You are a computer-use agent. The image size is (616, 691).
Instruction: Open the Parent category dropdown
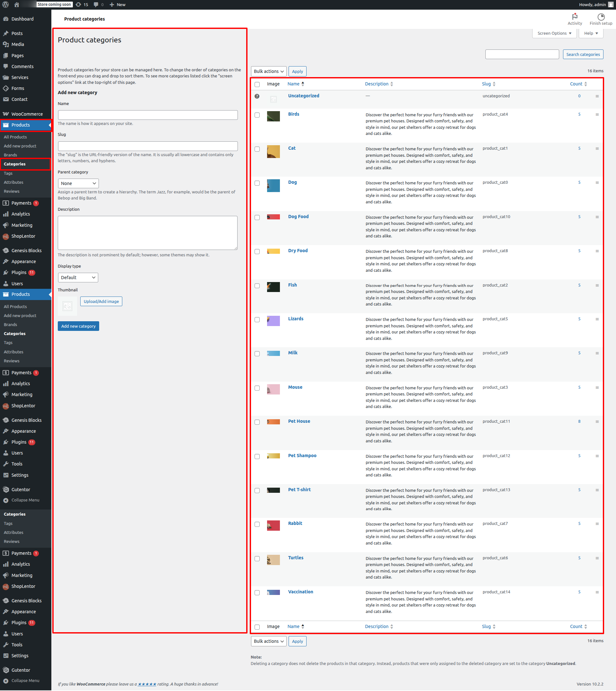tap(78, 183)
